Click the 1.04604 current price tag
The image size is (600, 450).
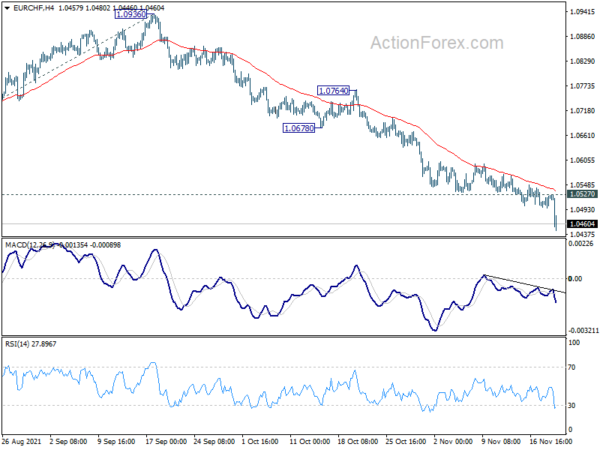[x=578, y=225]
